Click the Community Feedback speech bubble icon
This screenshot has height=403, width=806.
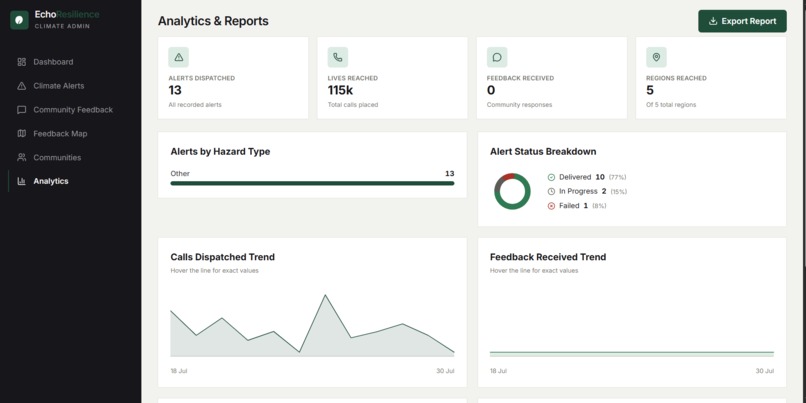click(22, 109)
